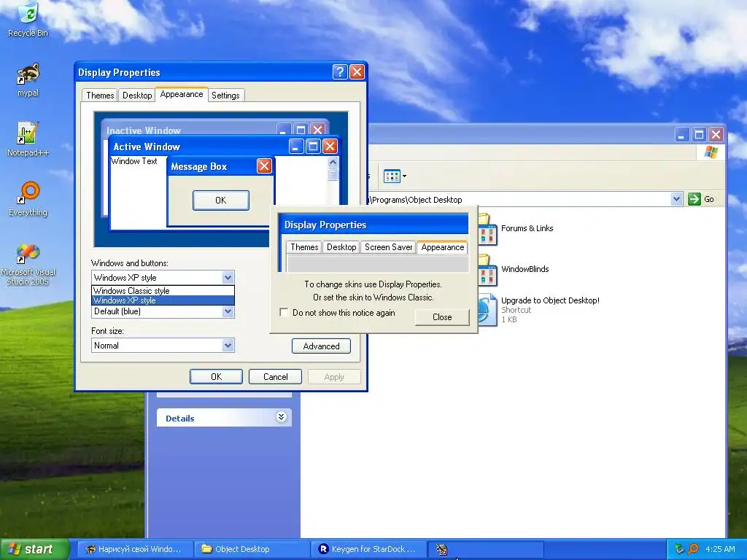
Task: Open the Views button dropdown arrow
Action: [x=404, y=176]
